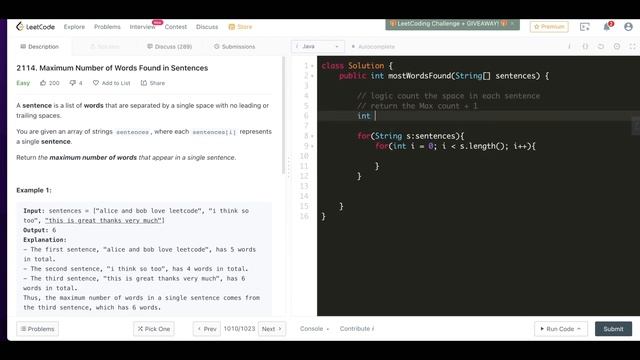Click the Easy difficulty label
The height and width of the screenshot is (360, 640).
coord(23,83)
